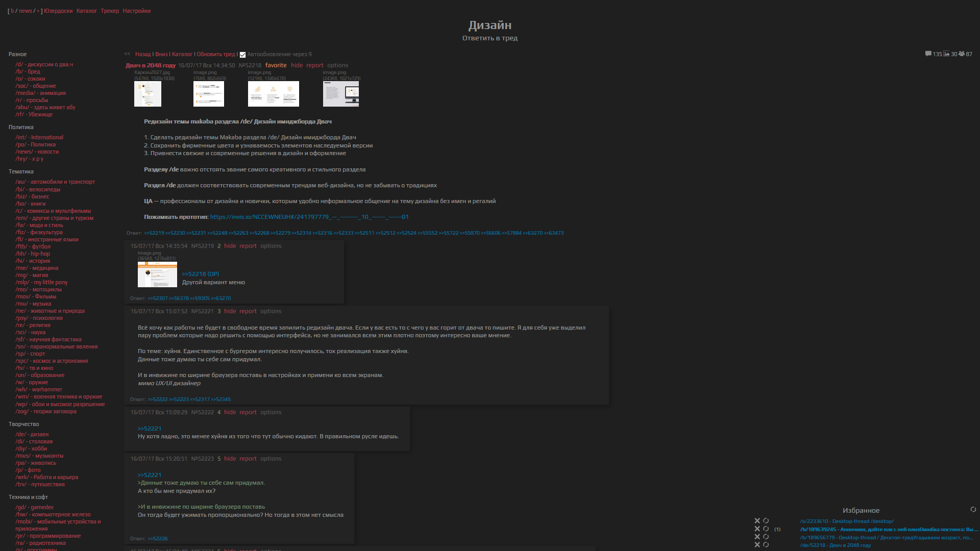980x551 pixels.
Task: Hide post №52219
Action: (x=230, y=246)
